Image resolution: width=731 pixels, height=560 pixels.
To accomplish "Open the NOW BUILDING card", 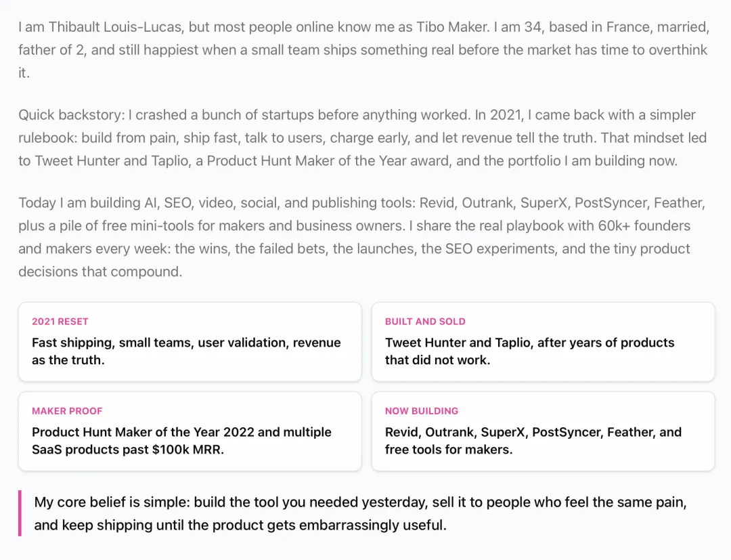I will coord(543,431).
